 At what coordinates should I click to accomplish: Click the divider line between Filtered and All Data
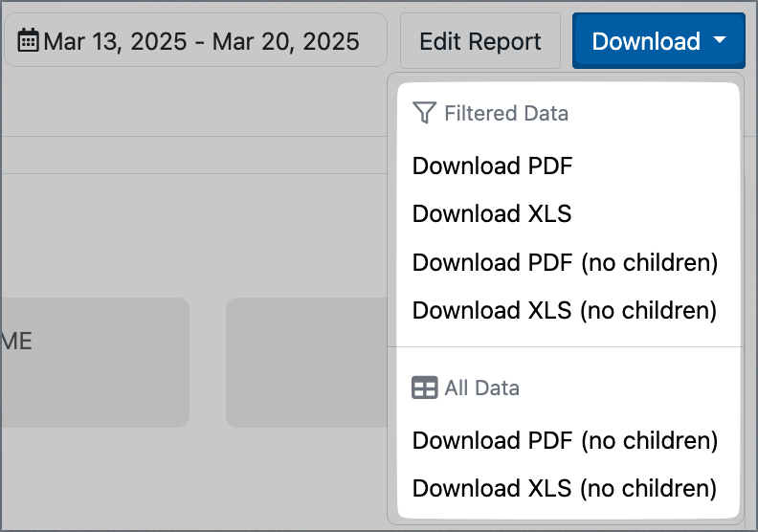pos(566,346)
